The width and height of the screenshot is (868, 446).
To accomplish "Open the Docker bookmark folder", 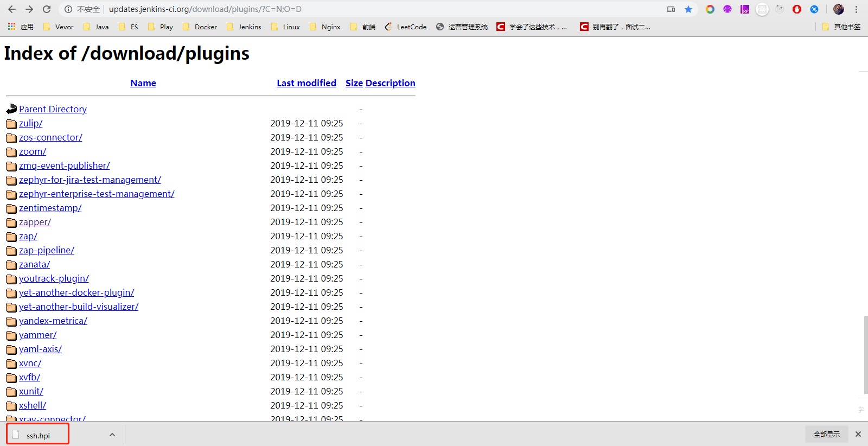I will point(200,27).
